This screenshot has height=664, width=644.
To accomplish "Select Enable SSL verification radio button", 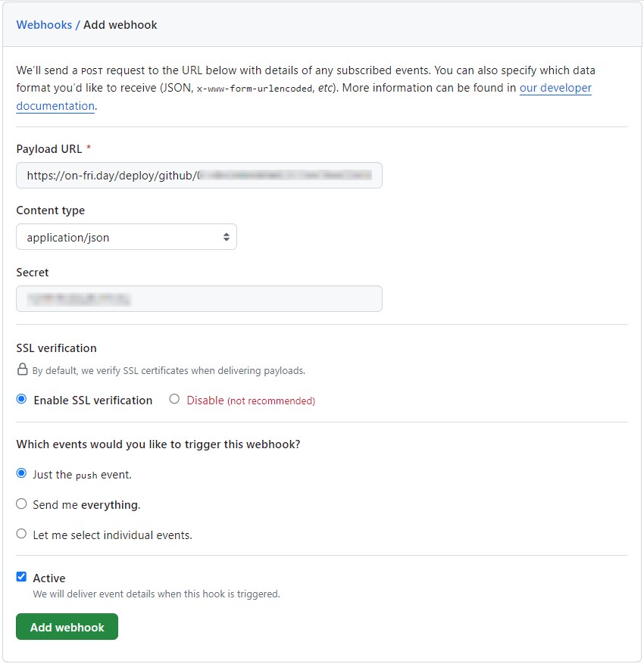I will [x=21, y=399].
